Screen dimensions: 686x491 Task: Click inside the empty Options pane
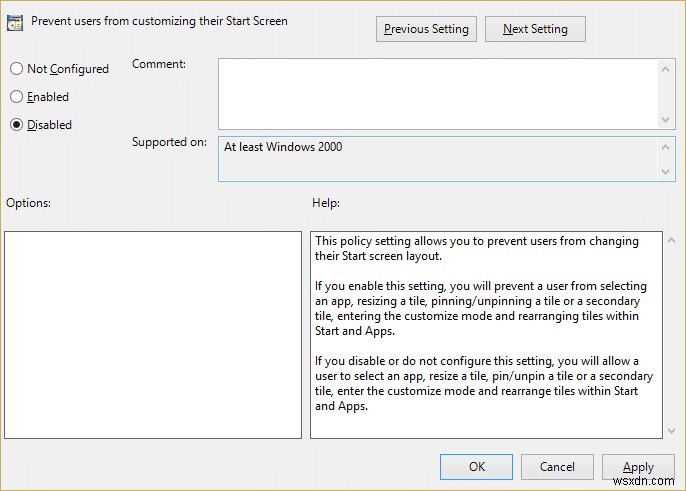[x=153, y=335]
